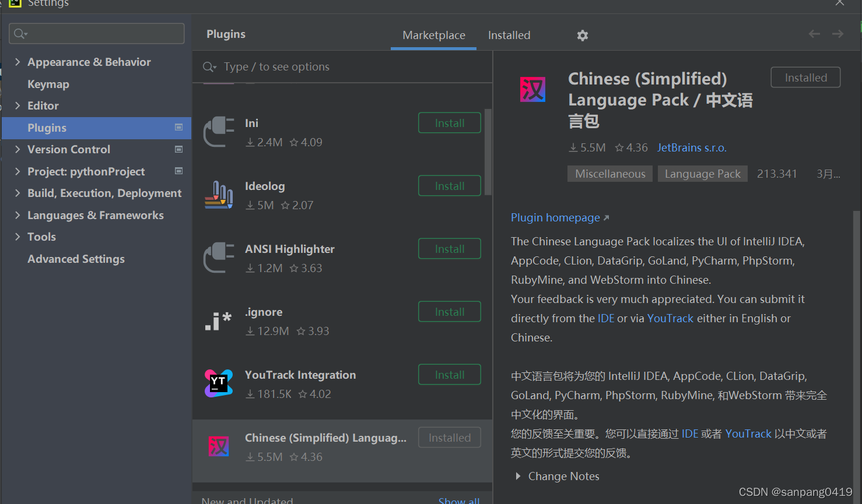862x504 pixels.
Task: Click the Language Pack tag
Action: coord(703,174)
